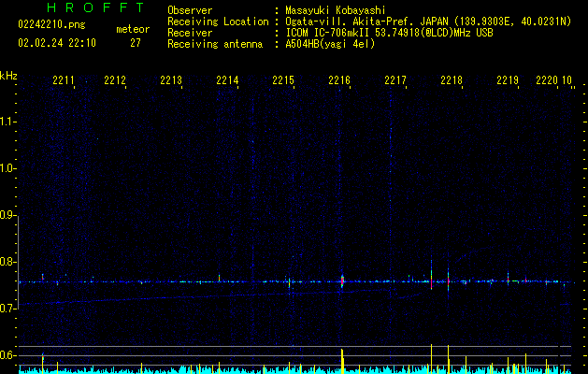Click the Receiving antenna label
Viewport: 588px width, 374px height.
(x=215, y=44)
